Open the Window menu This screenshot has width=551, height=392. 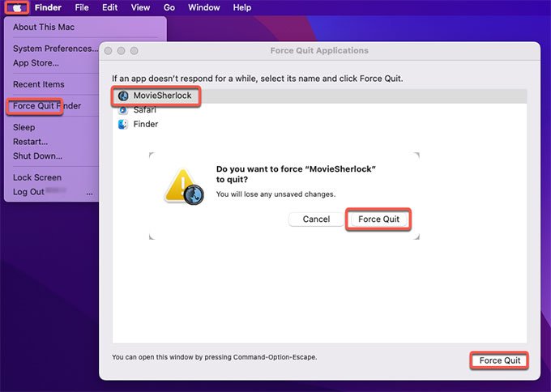click(x=203, y=7)
